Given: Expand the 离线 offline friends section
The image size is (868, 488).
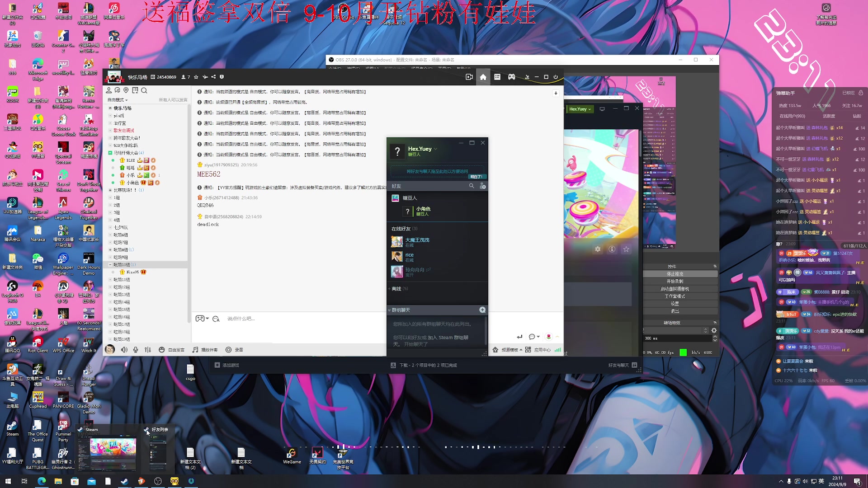Looking at the screenshot, I should point(398,289).
